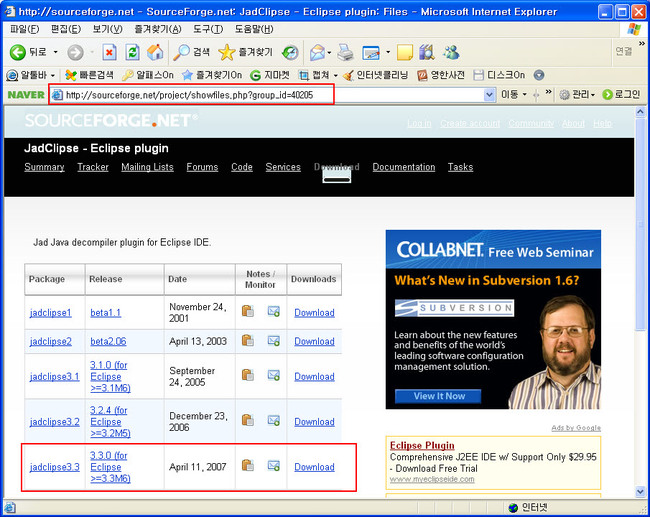Click 인터넷클리닝 broom toolbar item

[376, 75]
